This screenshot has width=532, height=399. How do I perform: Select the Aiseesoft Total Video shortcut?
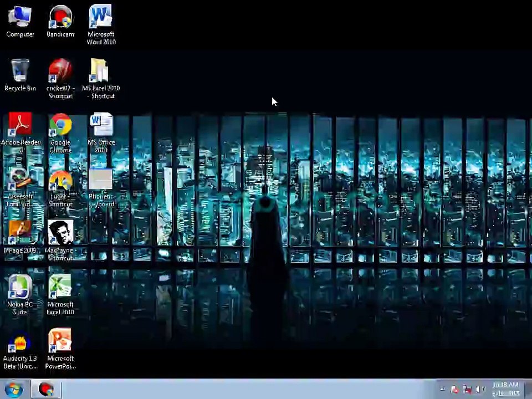(21, 179)
